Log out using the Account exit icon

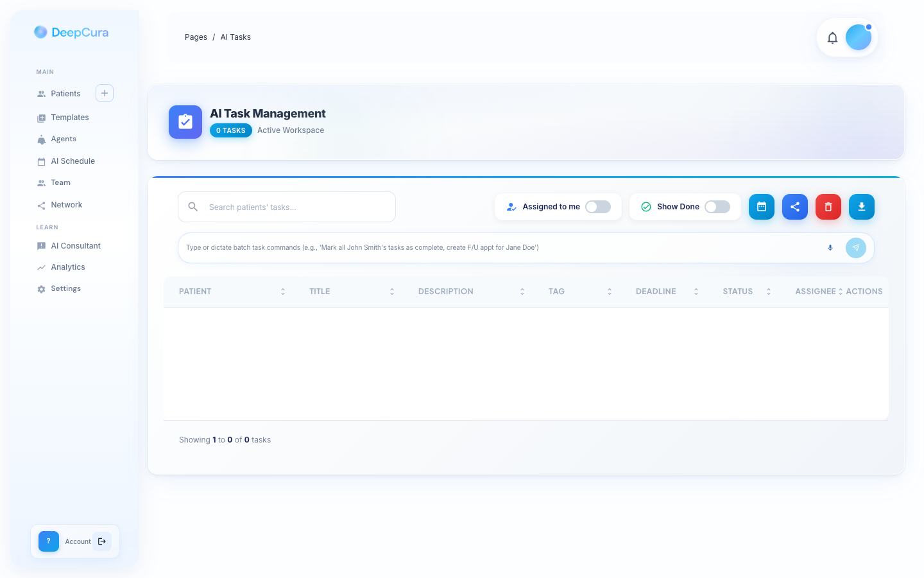(102, 541)
